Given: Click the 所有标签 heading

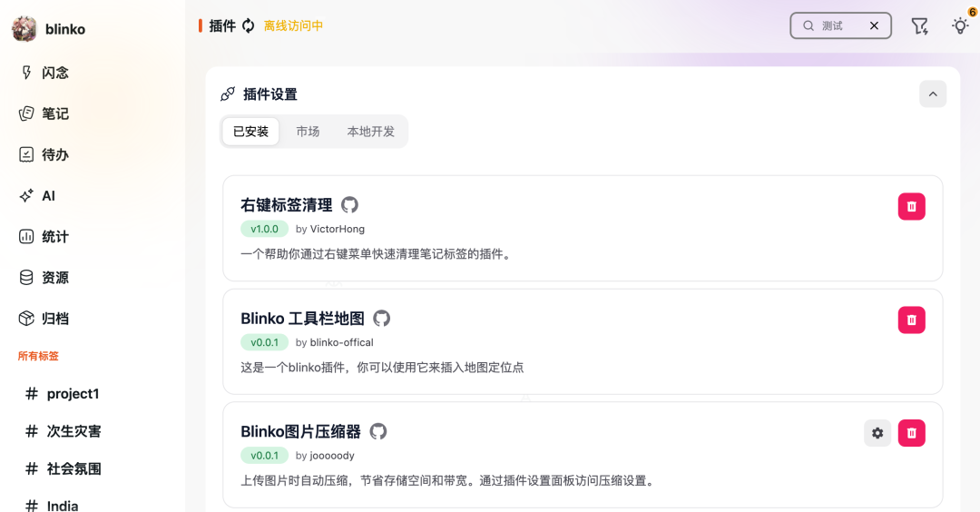Looking at the screenshot, I should pos(38,357).
